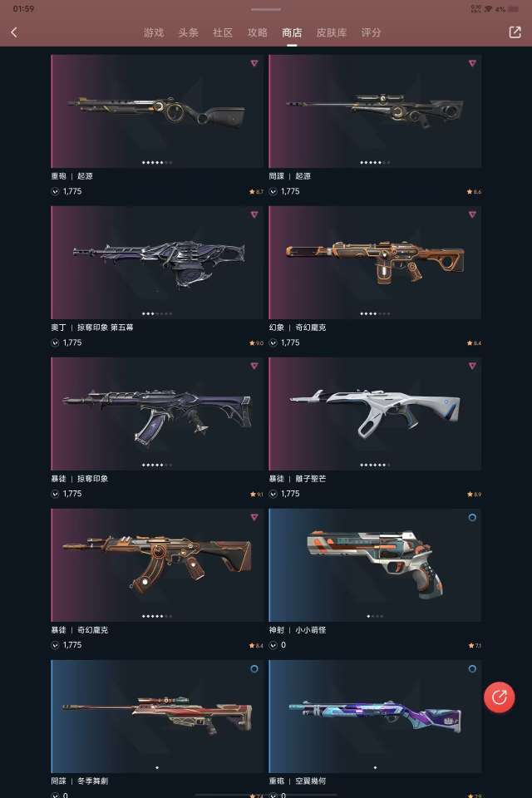Screen dimensions: 532x798
Task: Click blue tier circle on 神射 小小萌怪 card
Action: 472,517
